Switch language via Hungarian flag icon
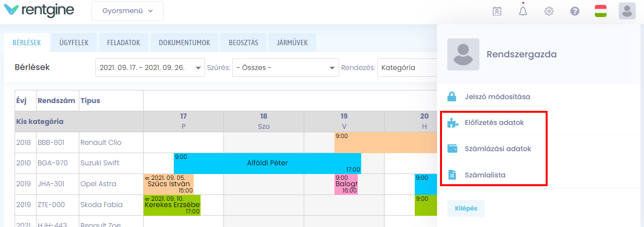Image resolution: width=644 pixels, height=227 pixels. pos(601,11)
